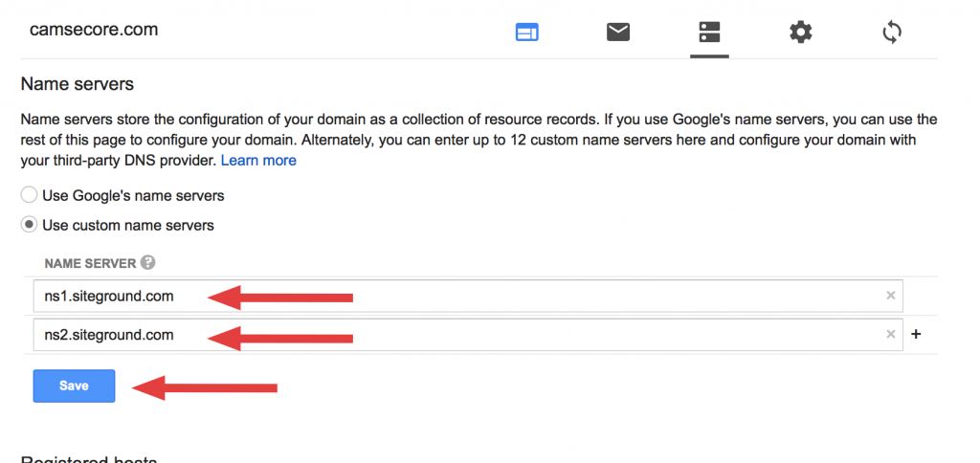Open the Learn more link

(x=258, y=161)
